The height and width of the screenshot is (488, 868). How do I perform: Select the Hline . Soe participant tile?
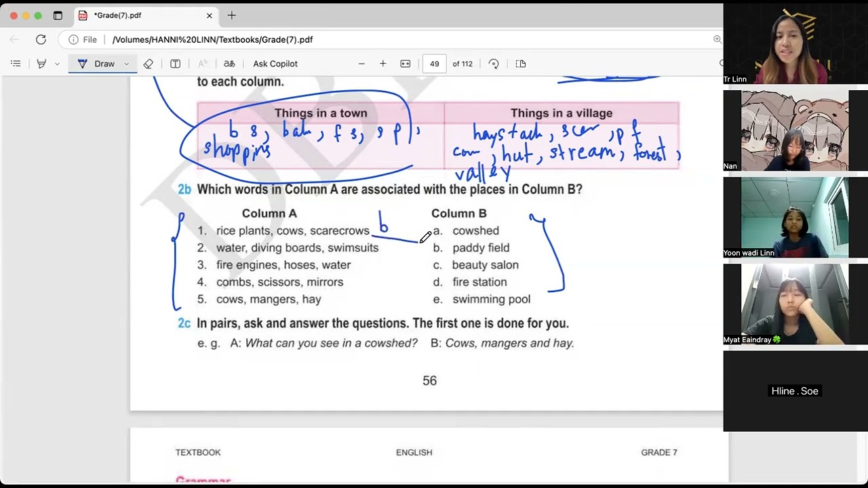[x=795, y=391]
